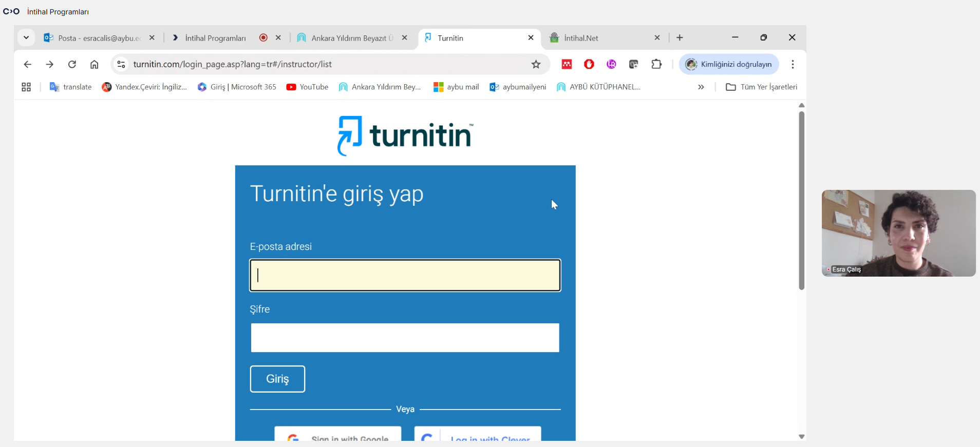This screenshot has height=447, width=980.
Task: Open the purple circular extension icon
Action: point(611,64)
